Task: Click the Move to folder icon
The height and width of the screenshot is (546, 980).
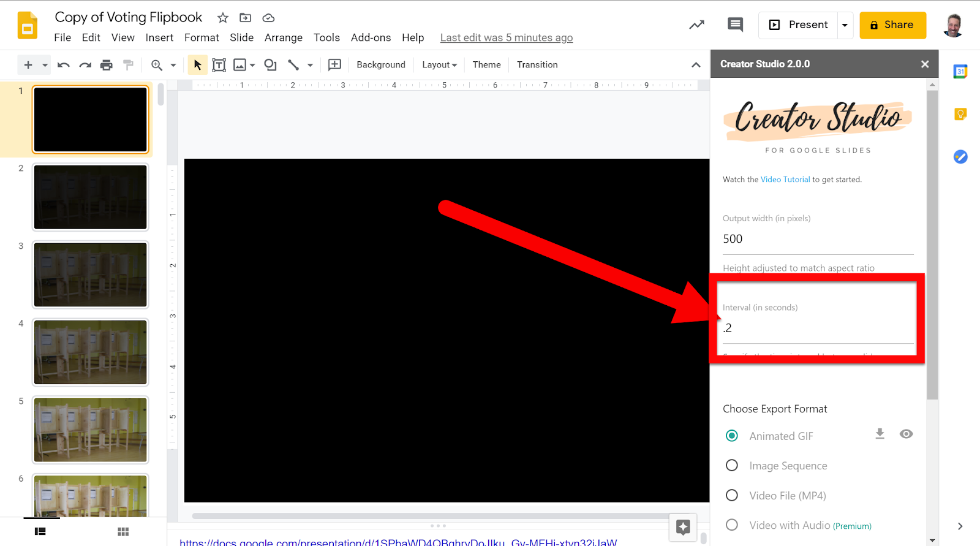Action: pyautogui.click(x=246, y=18)
